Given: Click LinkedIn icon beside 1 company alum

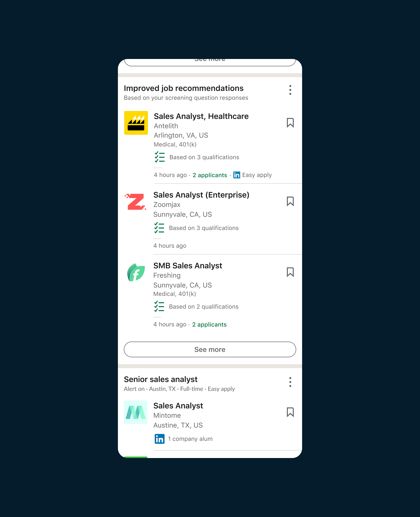Looking at the screenshot, I should [x=160, y=439].
